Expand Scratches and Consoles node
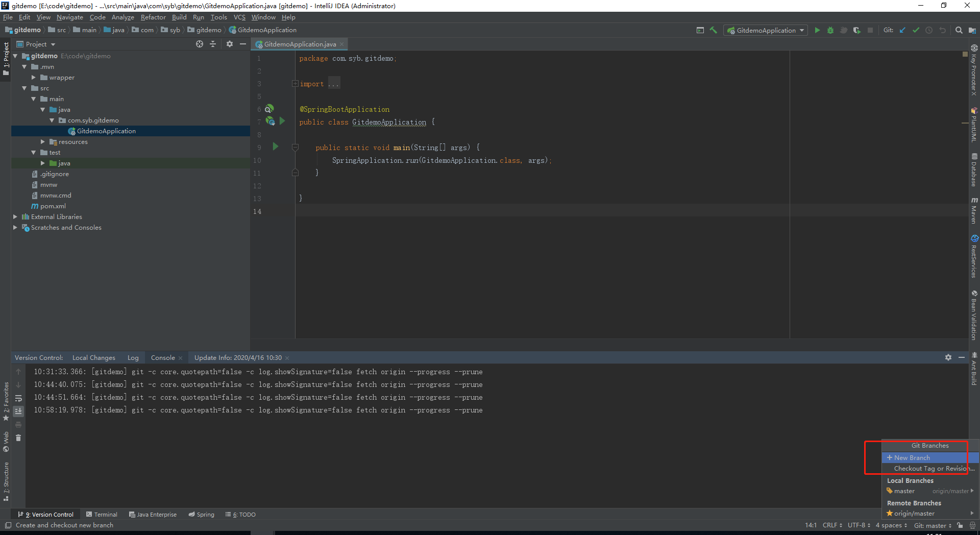The height and width of the screenshot is (535, 980). [x=15, y=228]
